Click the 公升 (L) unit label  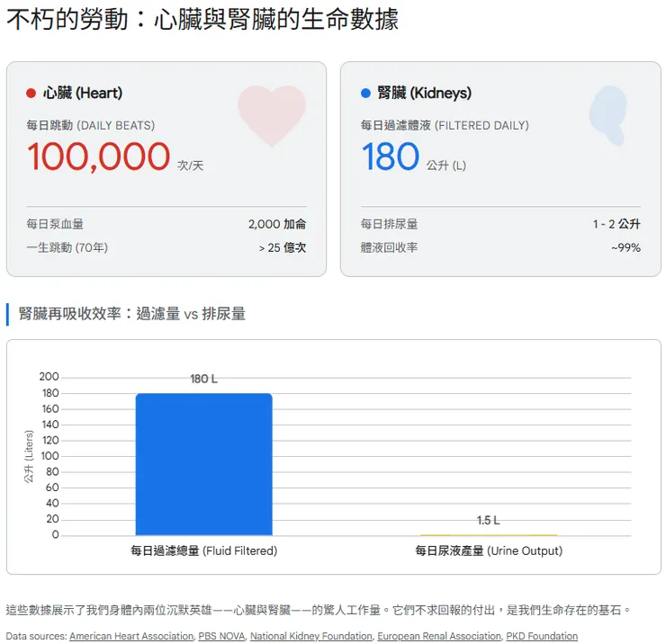click(x=446, y=165)
